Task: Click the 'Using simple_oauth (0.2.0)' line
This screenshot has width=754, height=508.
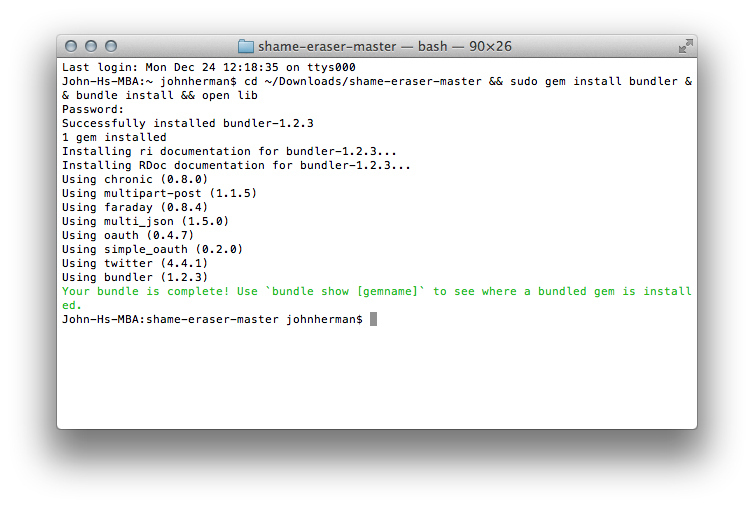Action: pos(152,249)
